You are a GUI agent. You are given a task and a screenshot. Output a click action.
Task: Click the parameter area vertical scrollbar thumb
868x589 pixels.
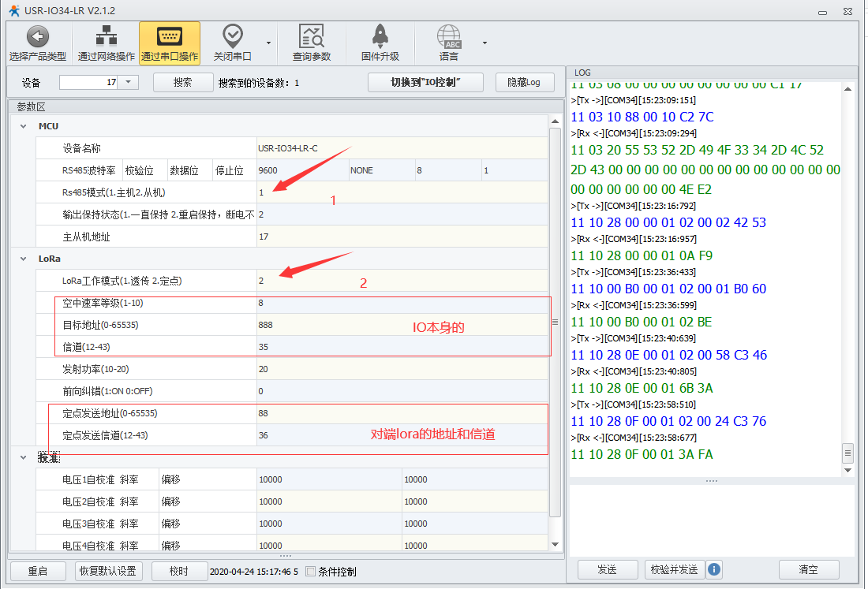coord(555,322)
